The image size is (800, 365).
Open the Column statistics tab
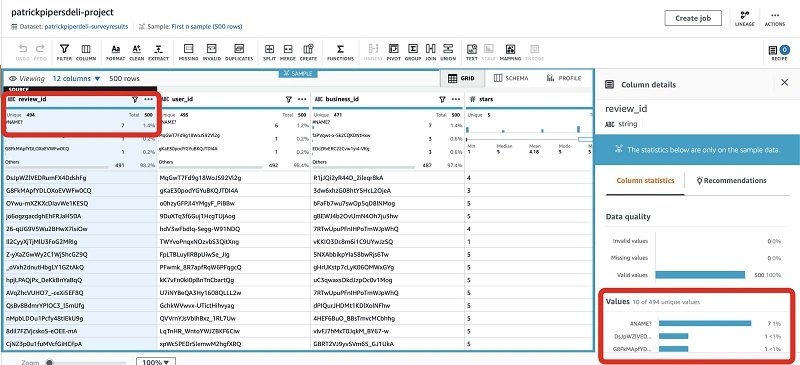coord(645,181)
